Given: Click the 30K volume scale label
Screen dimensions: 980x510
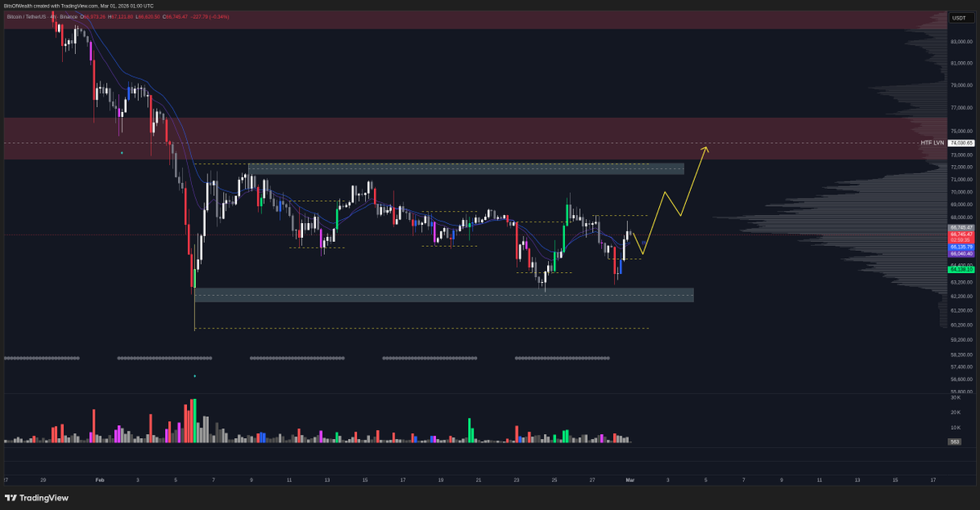Looking at the screenshot, I should tap(955, 397).
